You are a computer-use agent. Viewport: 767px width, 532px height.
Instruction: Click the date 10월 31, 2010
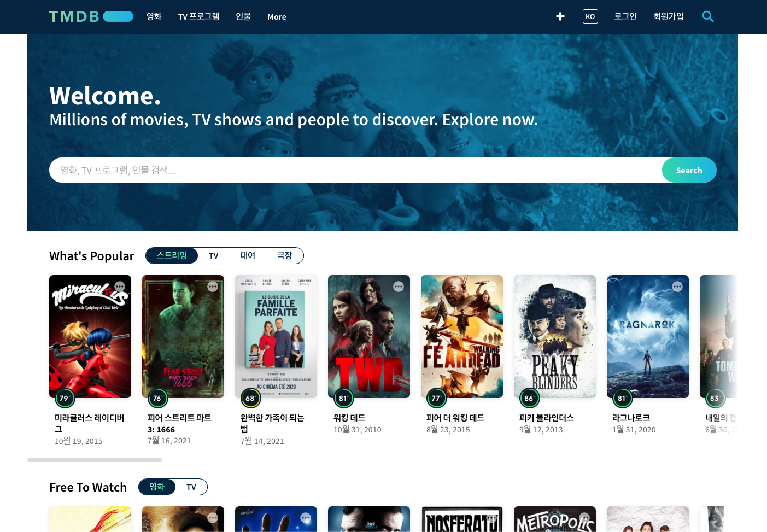[x=358, y=430]
